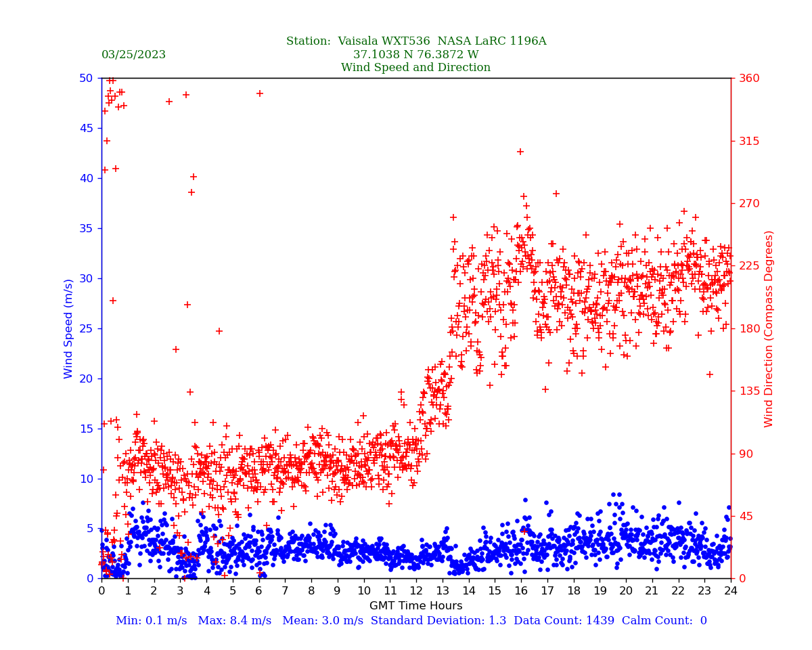Image resolution: width=812 pixels, height=650 pixels.
Task: Click the Wind Speed (m/s) axis label
Action: click(x=69, y=328)
